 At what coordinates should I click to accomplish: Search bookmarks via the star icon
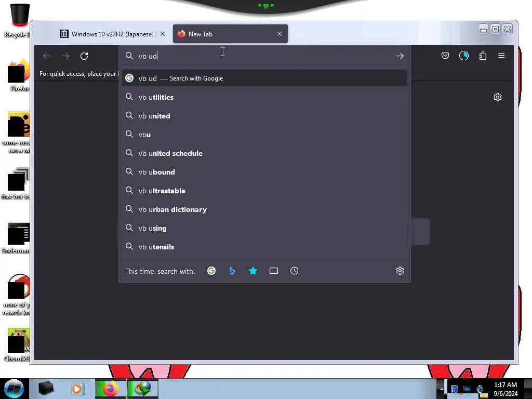pyautogui.click(x=253, y=271)
